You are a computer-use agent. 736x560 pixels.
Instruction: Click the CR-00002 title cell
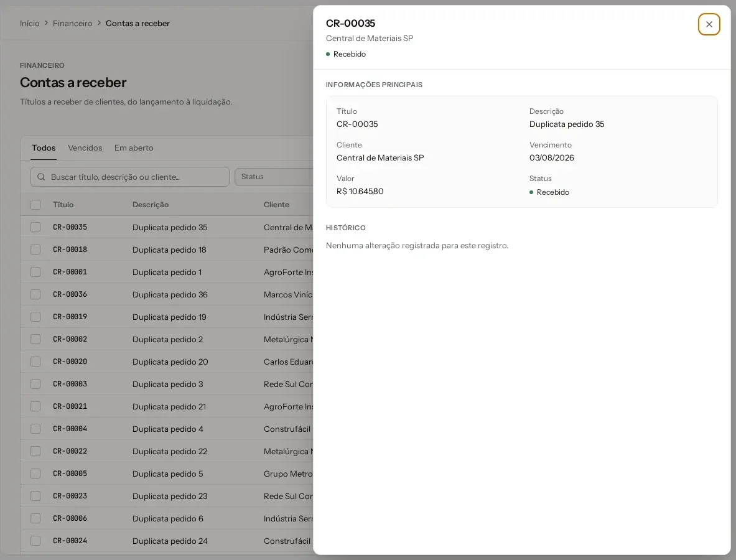click(x=70, y=339)
